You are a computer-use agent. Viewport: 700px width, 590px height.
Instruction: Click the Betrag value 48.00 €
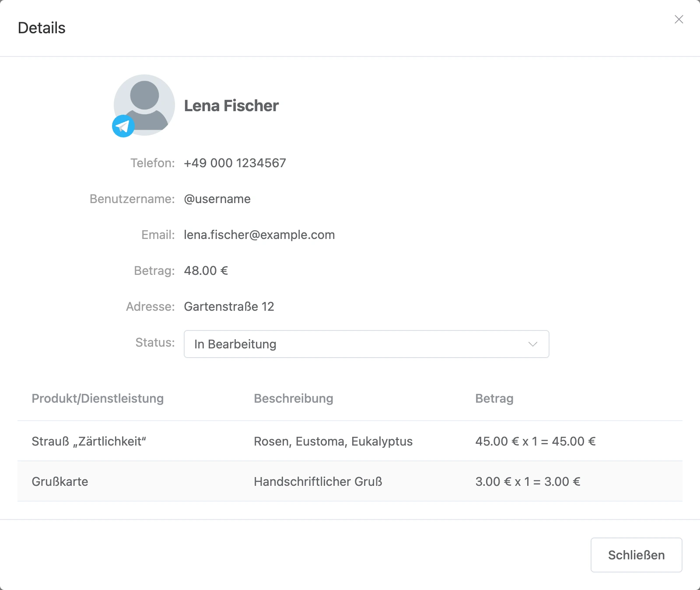(206, 270)
